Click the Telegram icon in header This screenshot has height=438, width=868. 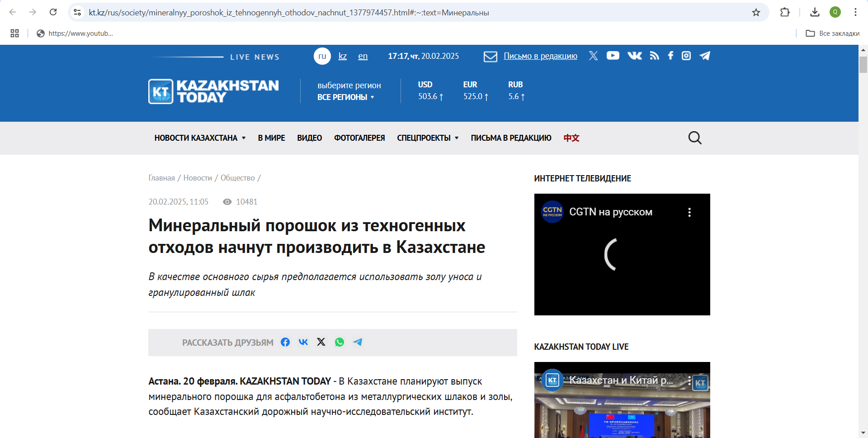pyautogui.click(x=704, y=56)
